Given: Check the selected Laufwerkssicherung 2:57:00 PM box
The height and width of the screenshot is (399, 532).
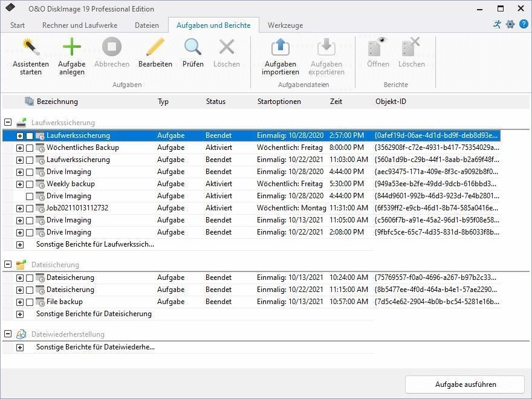Looking at the screenshot, I should pos(30,135).
